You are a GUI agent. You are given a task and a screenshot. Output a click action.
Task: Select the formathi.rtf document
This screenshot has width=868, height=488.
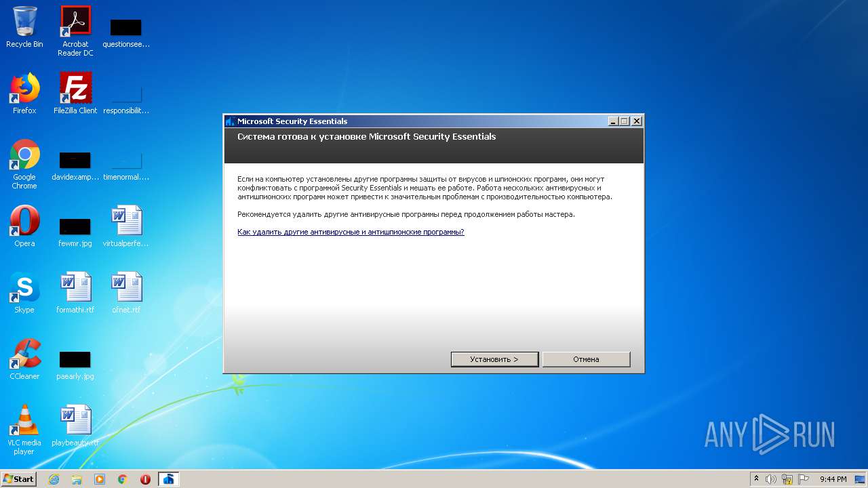click(75, 293)
